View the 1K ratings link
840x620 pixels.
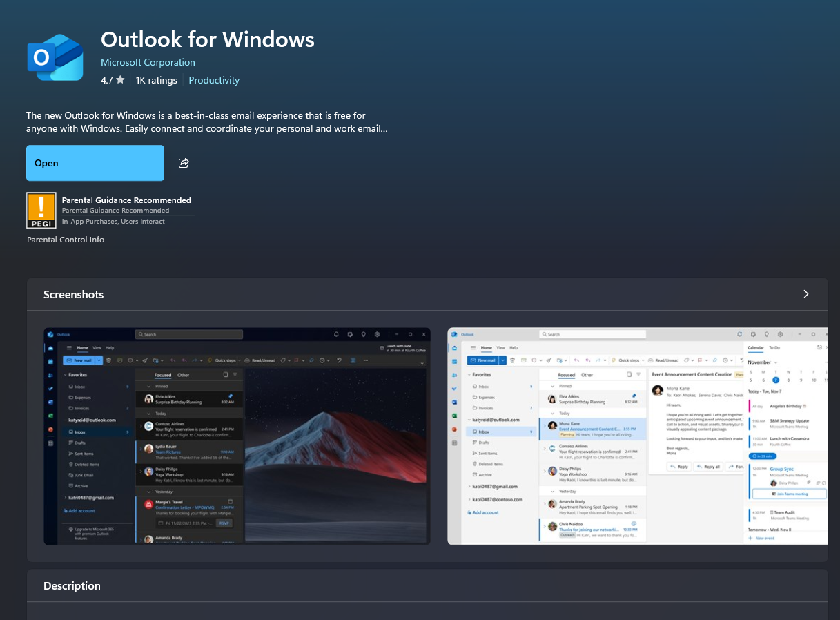[x=157, y=80]
